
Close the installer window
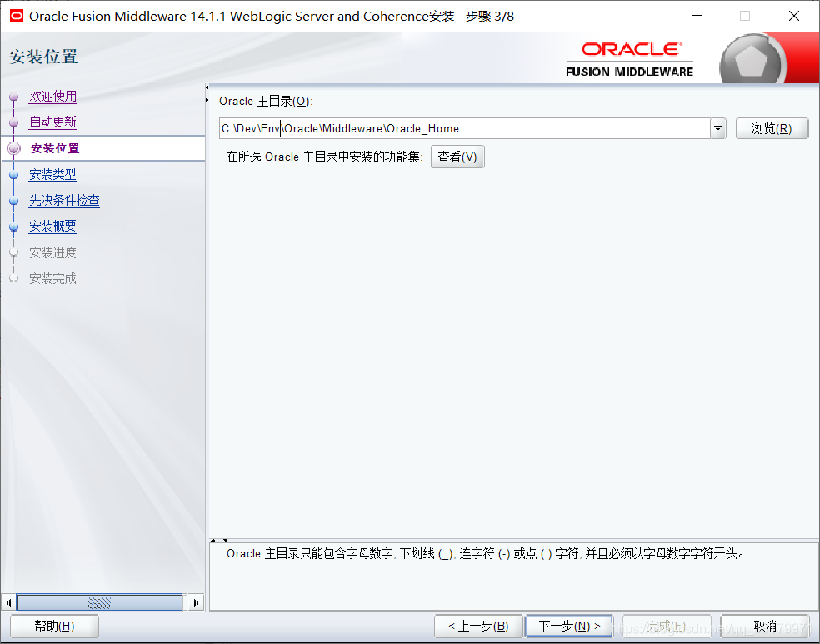click(x=794, y=16)
